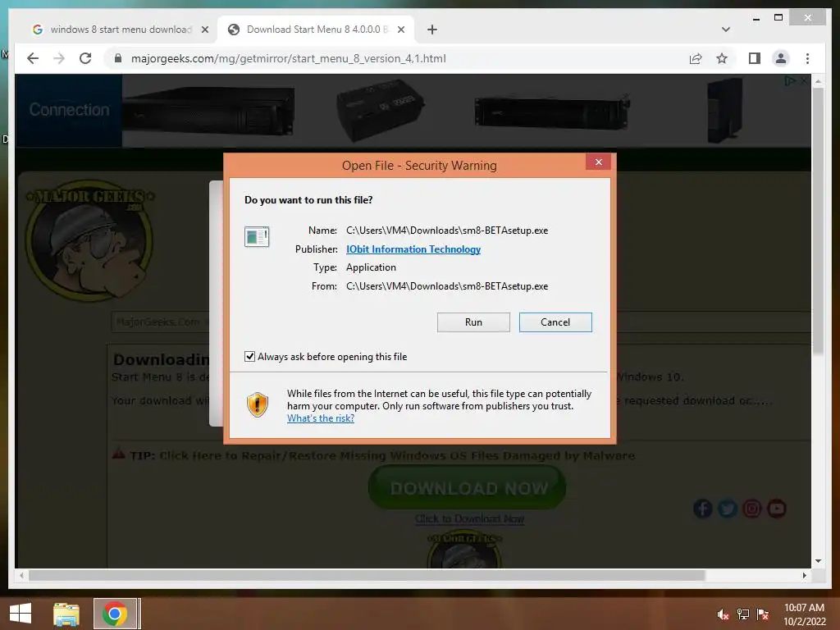Screen dimensions: 840x630
Task: Click the vertical scrollbar thumb
Action: [818, 220]
